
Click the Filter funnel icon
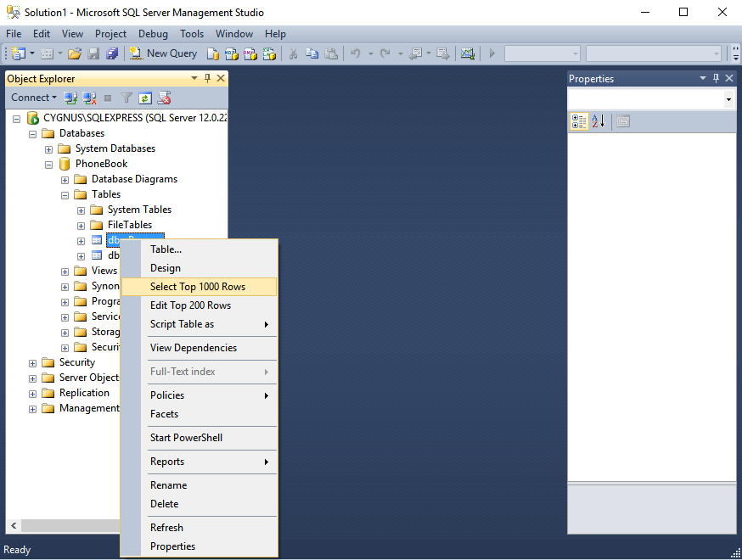click(126, 98)
